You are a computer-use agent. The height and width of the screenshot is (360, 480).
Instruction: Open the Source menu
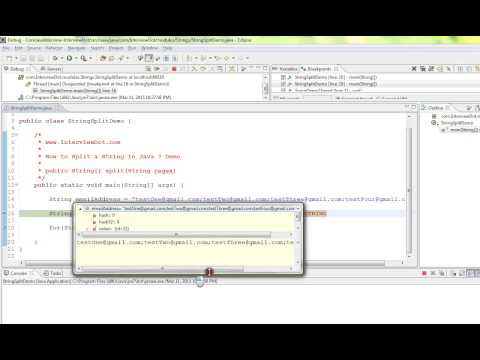pyautogui.click(x=34, y=48)
